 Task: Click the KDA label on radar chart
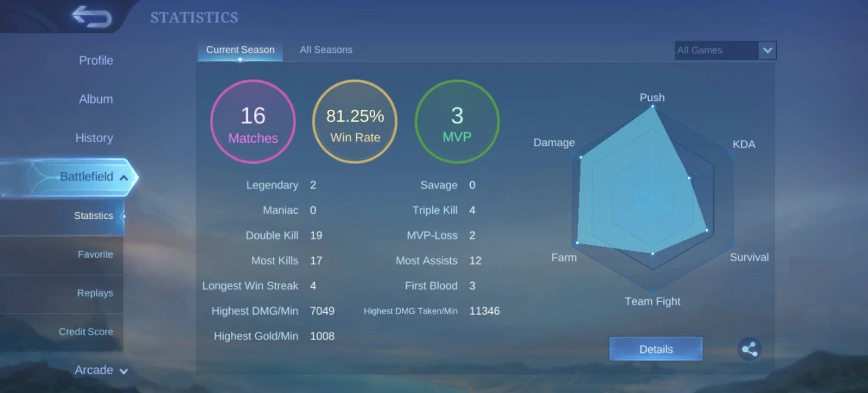[744, 144]
